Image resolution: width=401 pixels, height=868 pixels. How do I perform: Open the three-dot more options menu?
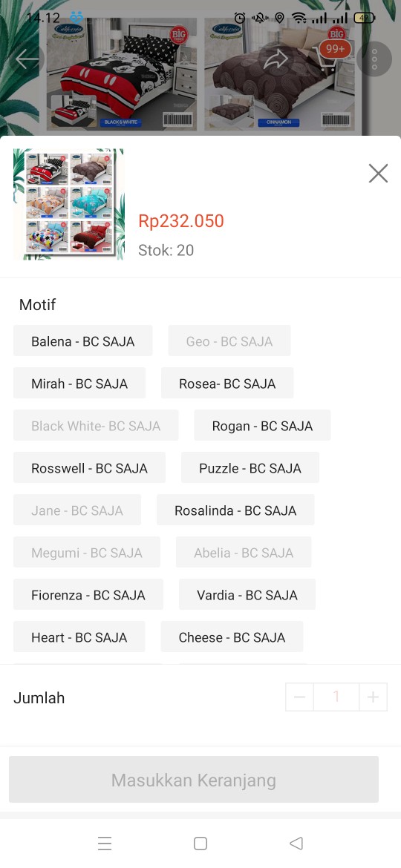point(374,59)
